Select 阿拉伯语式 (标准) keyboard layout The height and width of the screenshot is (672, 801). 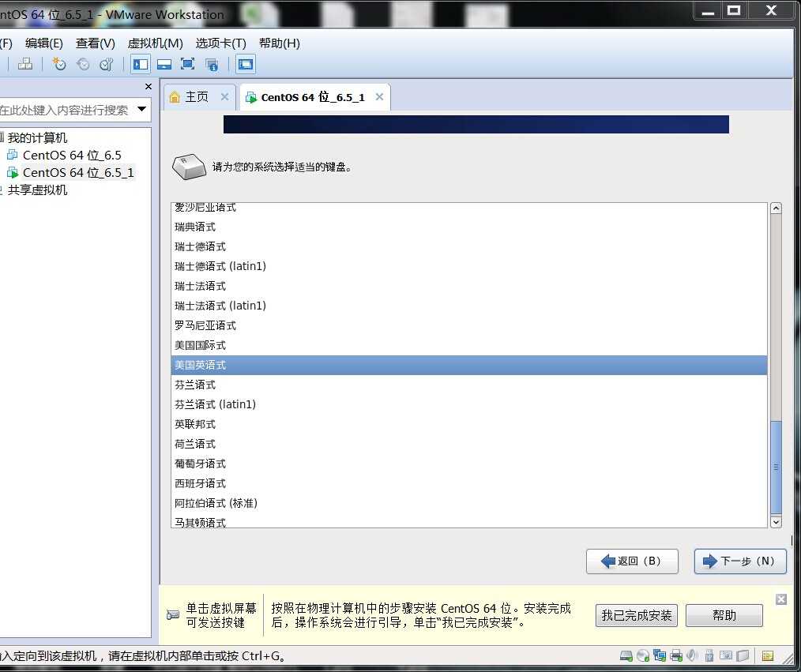coord(469,503)
